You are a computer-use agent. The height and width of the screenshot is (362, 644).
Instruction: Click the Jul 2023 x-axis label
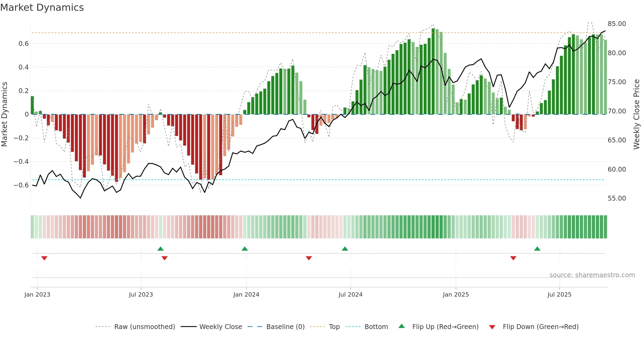pos(141,294)
